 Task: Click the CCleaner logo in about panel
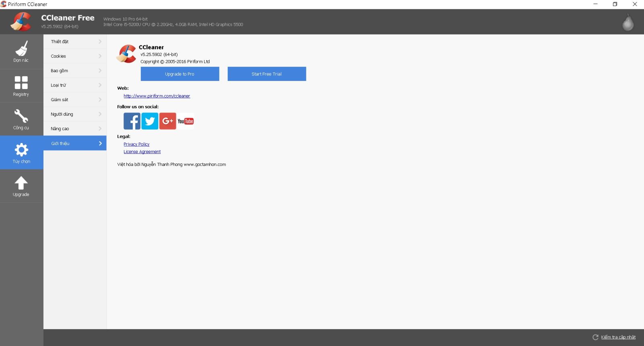tap(126, 54)
